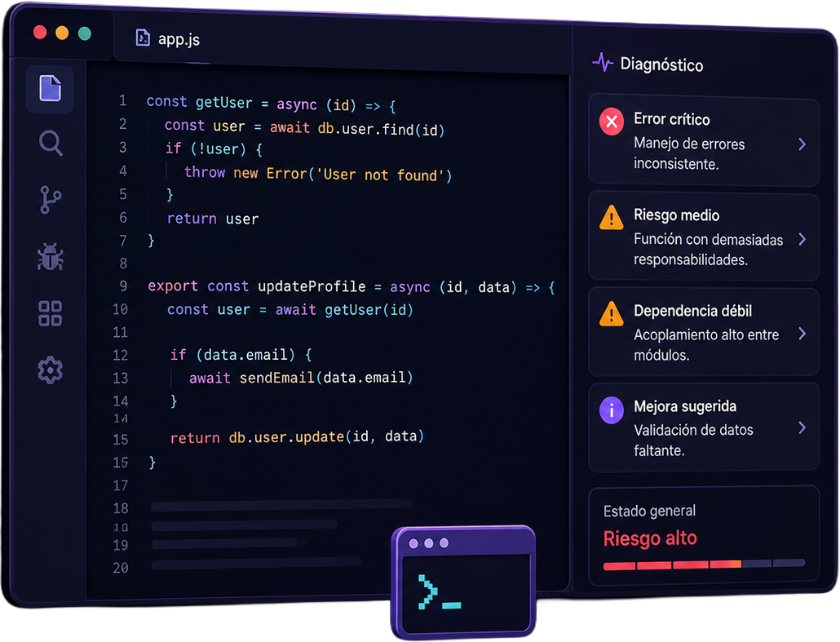Click the Riesgo medio warning triangle
Viewport: 840px width, 642px height.
(612, 218)
